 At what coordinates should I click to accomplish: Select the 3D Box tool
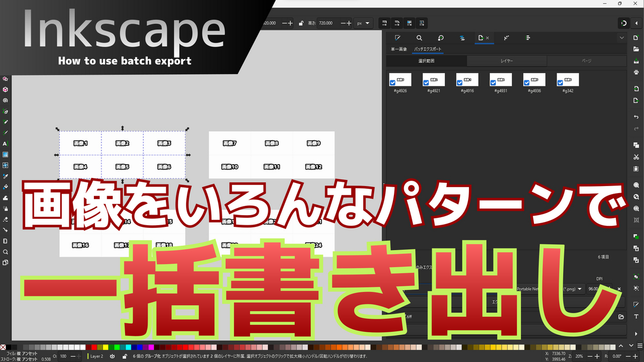point(5,89)
